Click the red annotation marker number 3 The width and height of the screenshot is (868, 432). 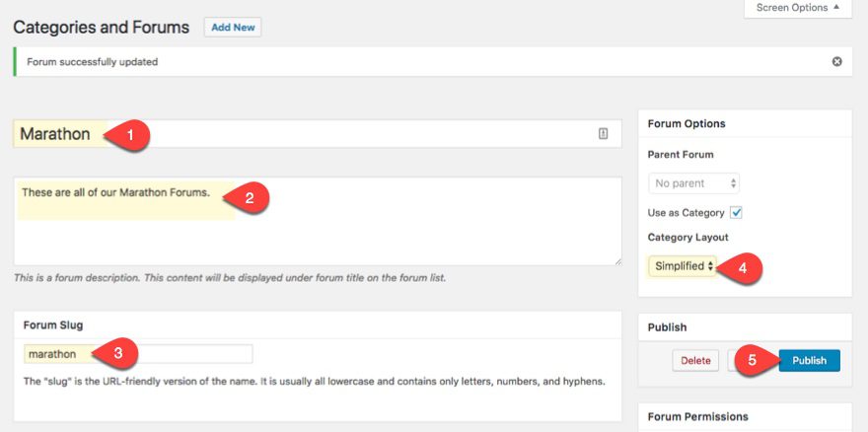[117, 353]
